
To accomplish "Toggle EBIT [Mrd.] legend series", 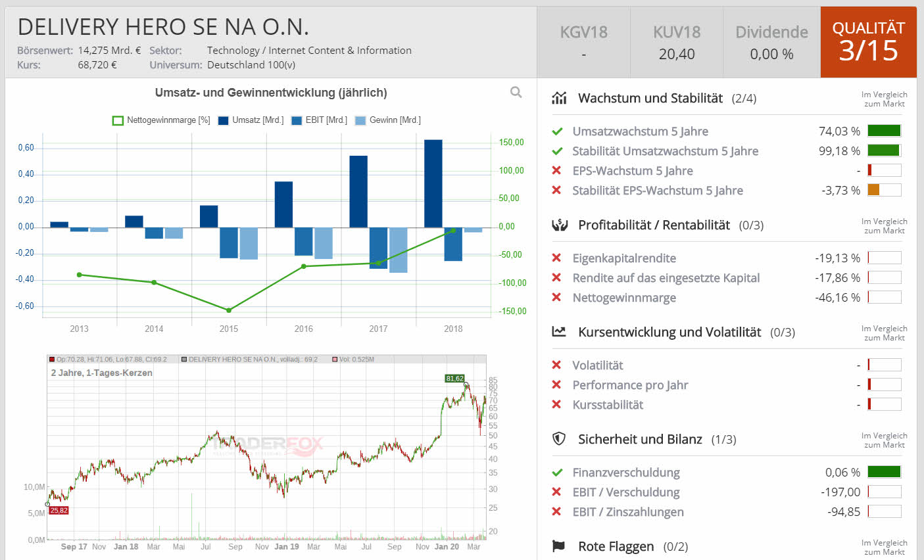I will pyautogui.click(x=319, y=120).
